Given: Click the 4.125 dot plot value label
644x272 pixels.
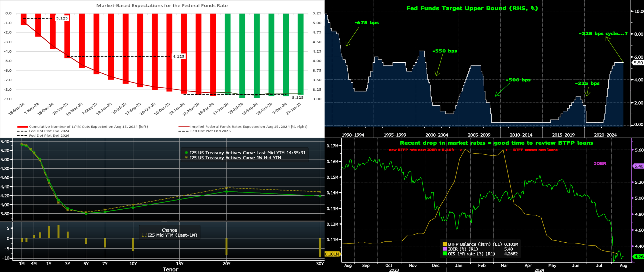Looking at the screenshot, I should [x=178, y=56].
